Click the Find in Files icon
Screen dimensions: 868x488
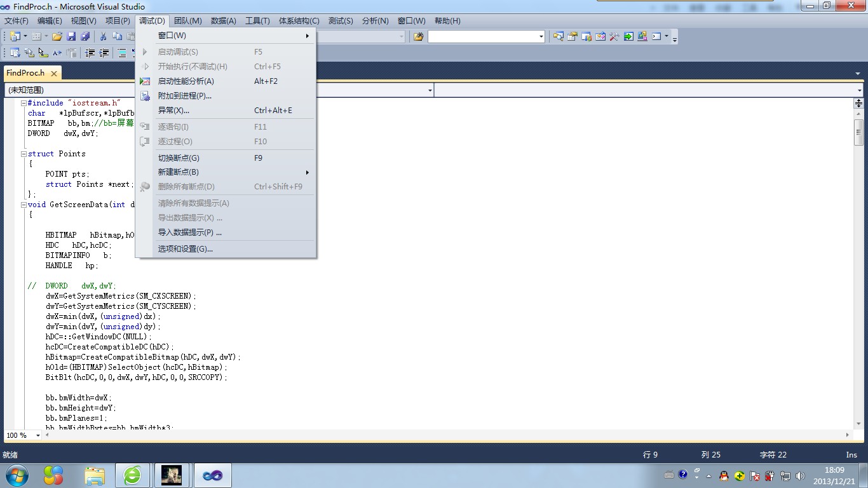pos(418,36)
